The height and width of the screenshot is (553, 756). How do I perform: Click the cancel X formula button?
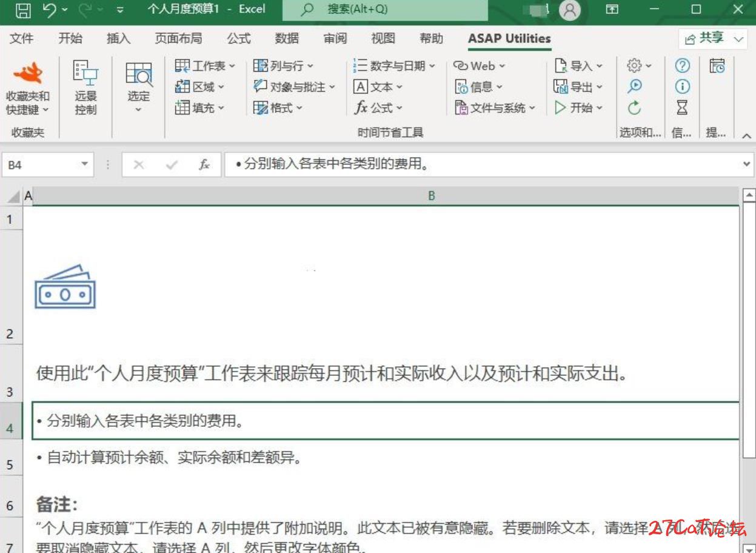138,164
